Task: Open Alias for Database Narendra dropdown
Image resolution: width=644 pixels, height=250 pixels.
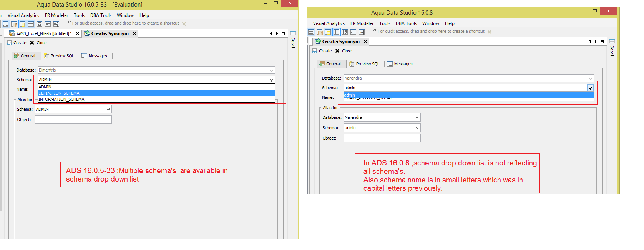Action: tap(382, 118)
